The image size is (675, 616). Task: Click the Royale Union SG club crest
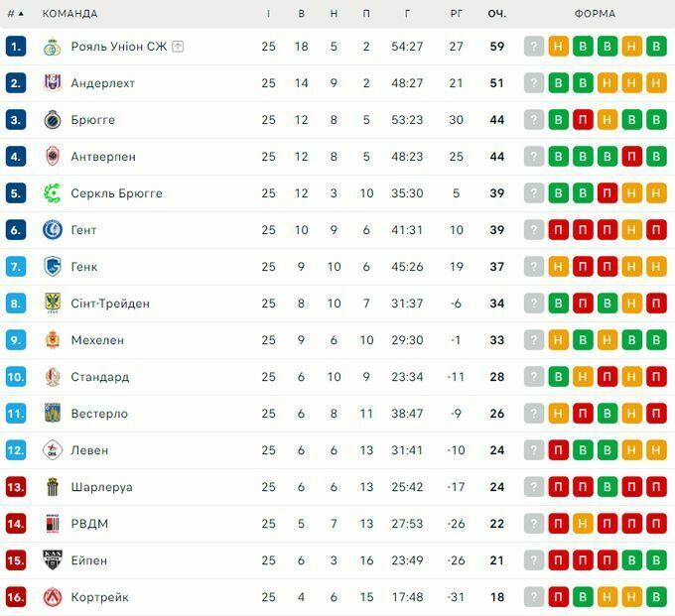[x=53, y=47]
